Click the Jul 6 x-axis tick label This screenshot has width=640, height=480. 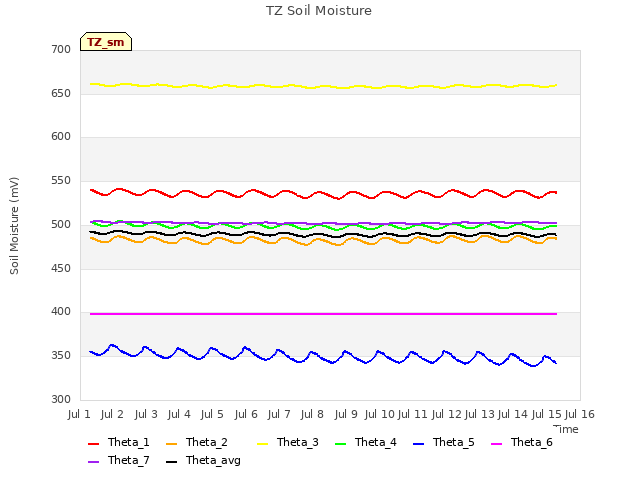tap(246, 414)
